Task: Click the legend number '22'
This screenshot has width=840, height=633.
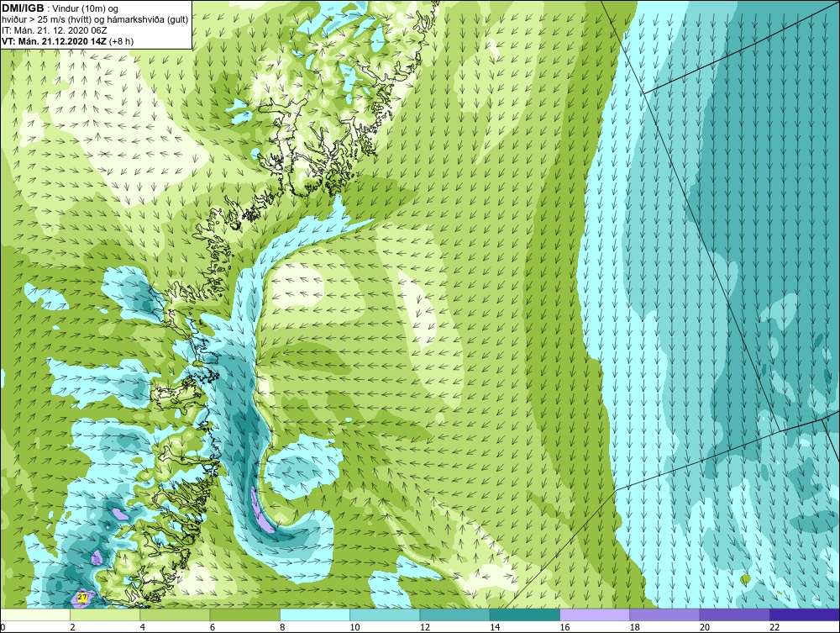Action: (x=774, y=628)
